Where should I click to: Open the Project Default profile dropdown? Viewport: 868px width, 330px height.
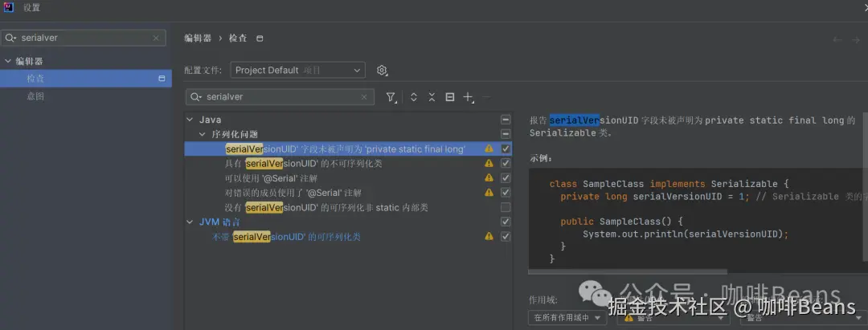tap(298, 70)
